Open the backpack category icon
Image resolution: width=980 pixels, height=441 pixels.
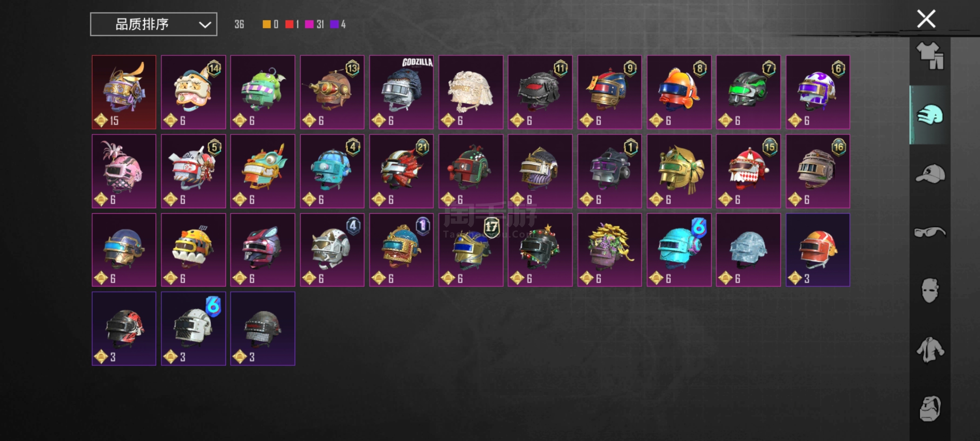tap(930, 408)
